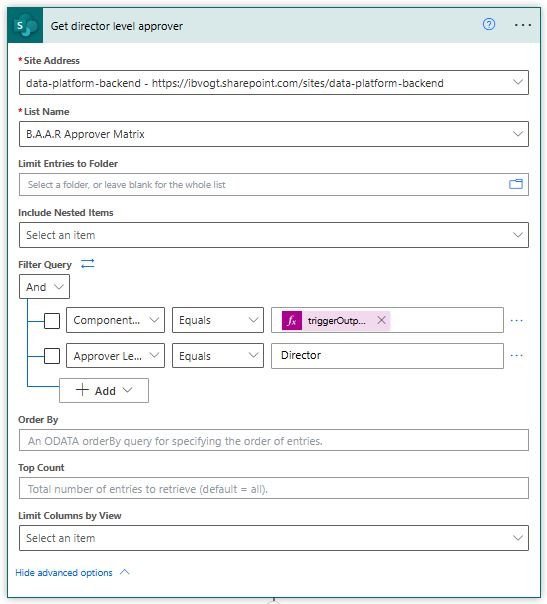Image resolution: width=547 pixels, height=604 pixels.
Task: Click the Limit Entries to Folder field
Action: (x=274, y=185)
